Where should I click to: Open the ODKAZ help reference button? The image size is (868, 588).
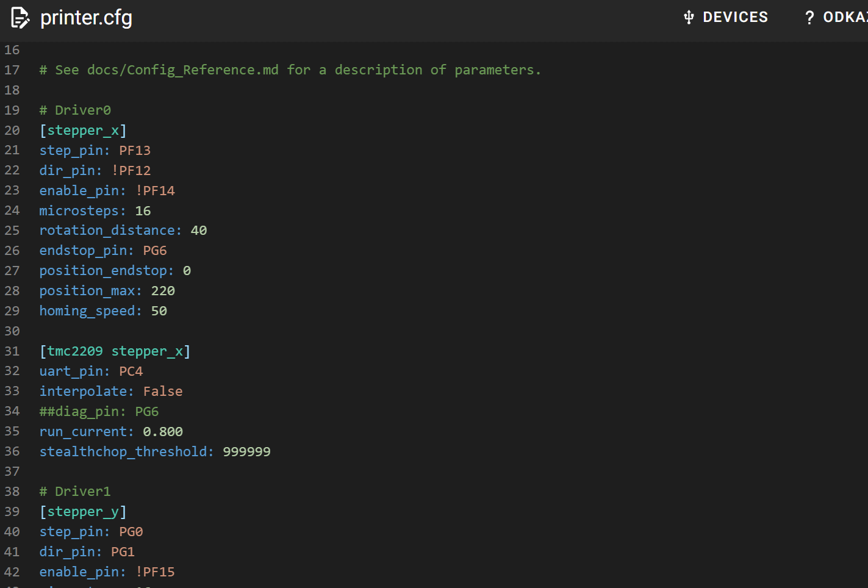[x=844, y=18]
